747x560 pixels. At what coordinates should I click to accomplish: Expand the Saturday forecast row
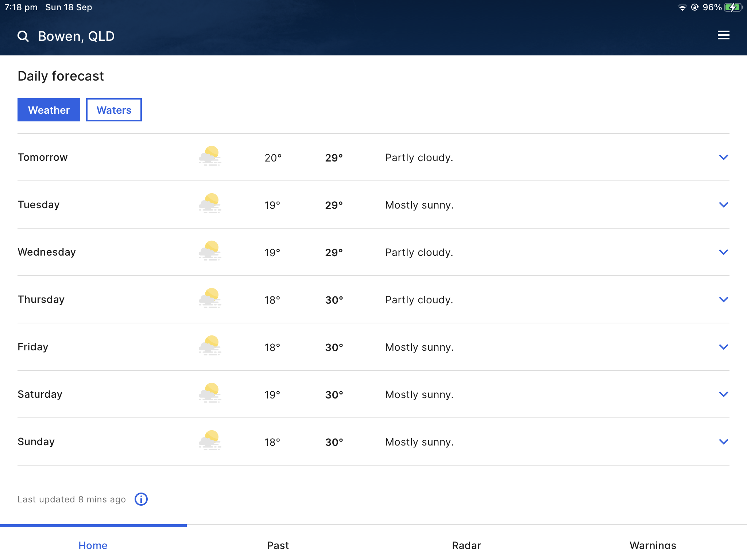[x=723, y=394]
